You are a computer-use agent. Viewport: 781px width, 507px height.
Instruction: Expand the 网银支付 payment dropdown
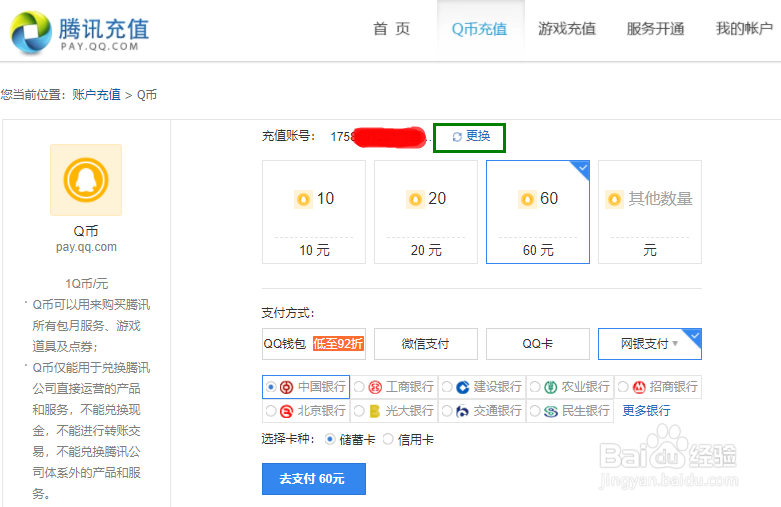point(649,344)
